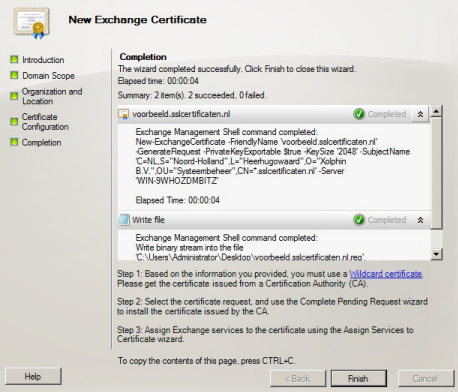Image resolution: width=458 pixels, height=392 pixels.
Task: Click green square beside Organization and Location
Action: [x=14, y=96]
